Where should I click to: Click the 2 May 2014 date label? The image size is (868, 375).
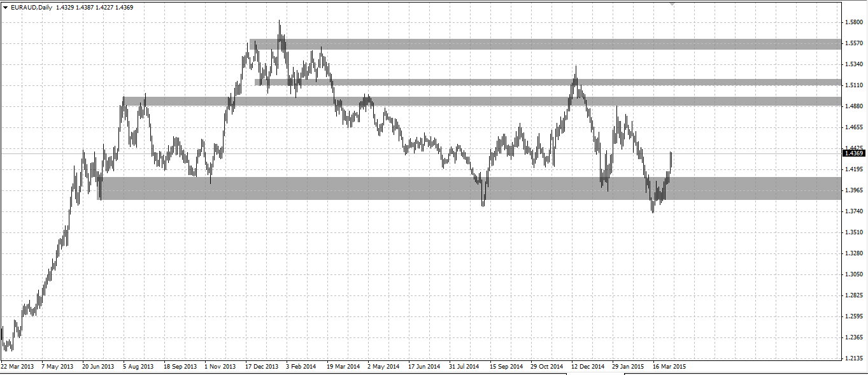(x=384, y=367)
